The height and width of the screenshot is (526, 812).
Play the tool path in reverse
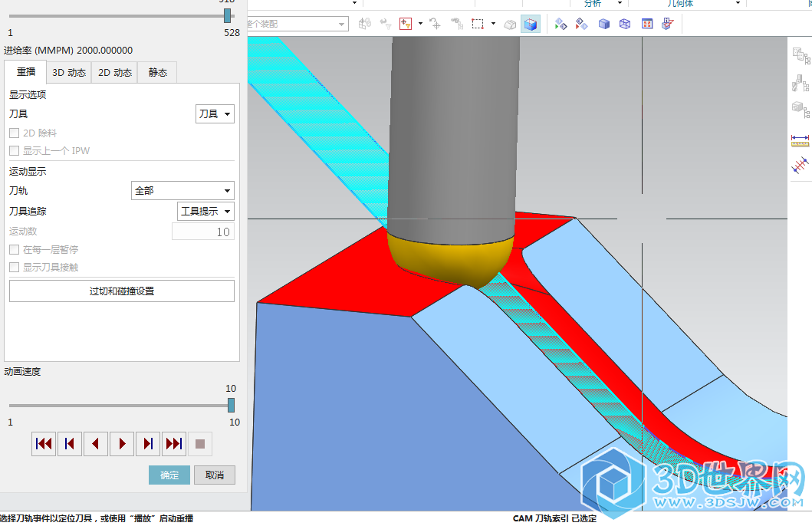95,444
